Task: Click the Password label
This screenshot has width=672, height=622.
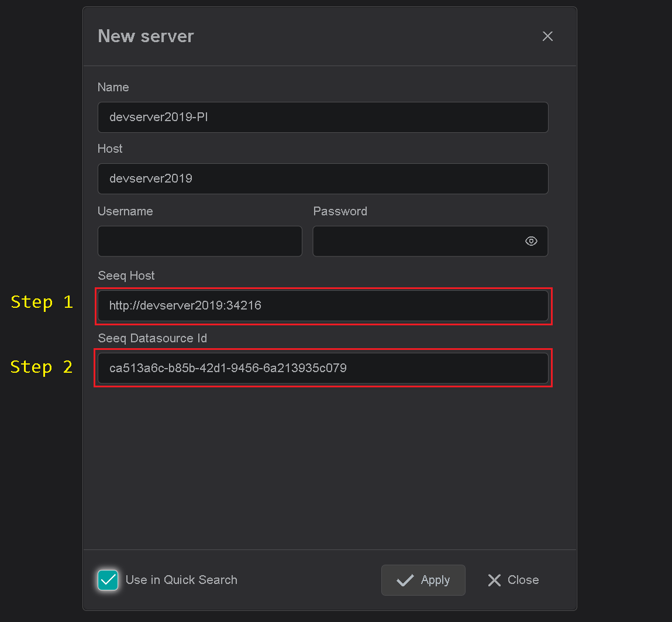Action: pyautogui.click(x=340, y=211)
